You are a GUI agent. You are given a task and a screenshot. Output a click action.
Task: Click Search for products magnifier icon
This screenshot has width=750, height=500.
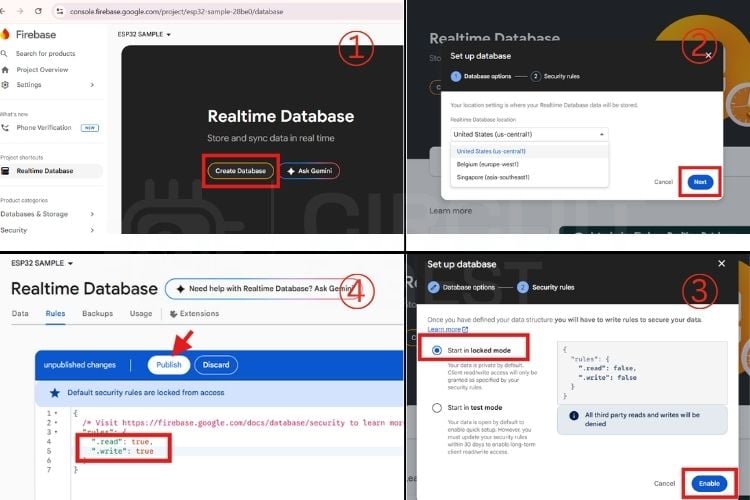click(4, 54)
